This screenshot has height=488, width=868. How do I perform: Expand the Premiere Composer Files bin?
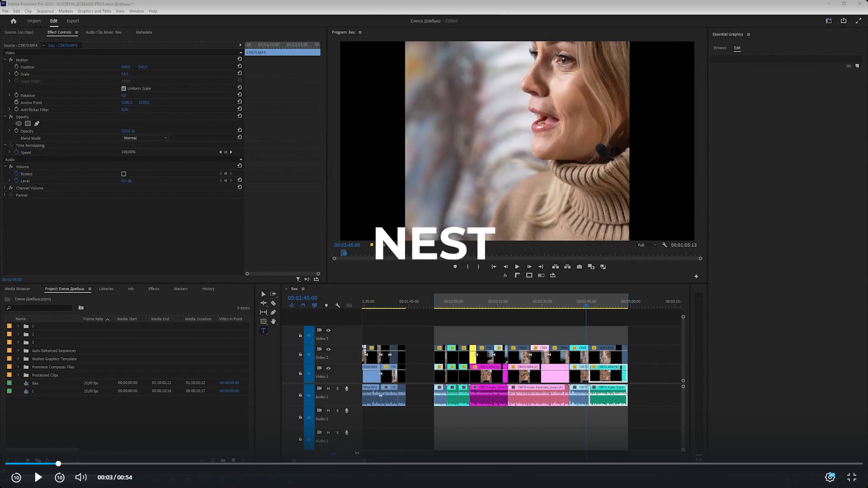pyautogui.click(x=19, y=367)
